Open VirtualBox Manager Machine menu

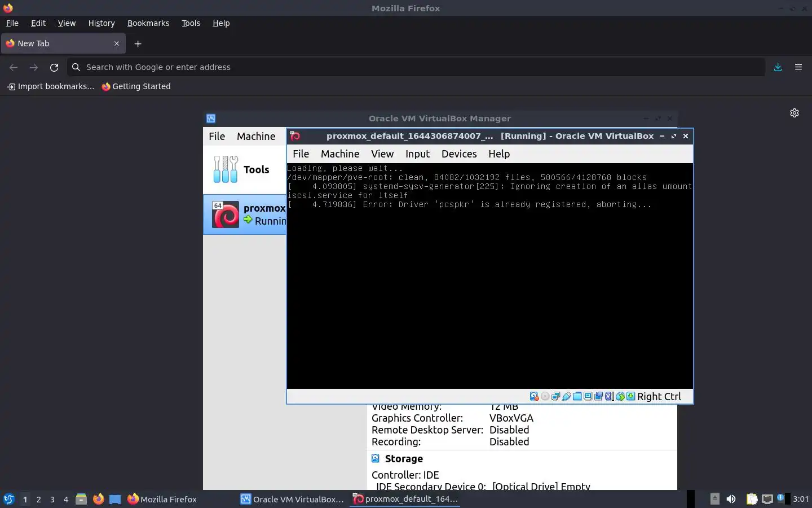coord(256,136)
